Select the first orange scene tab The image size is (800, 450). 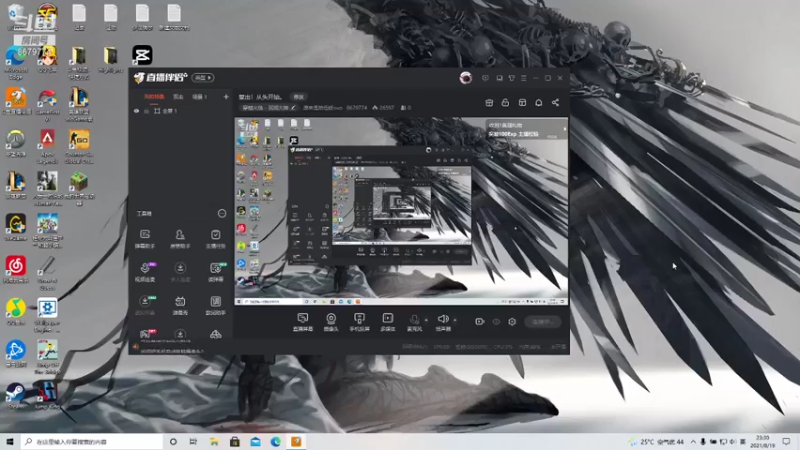(x=154, y=97)
